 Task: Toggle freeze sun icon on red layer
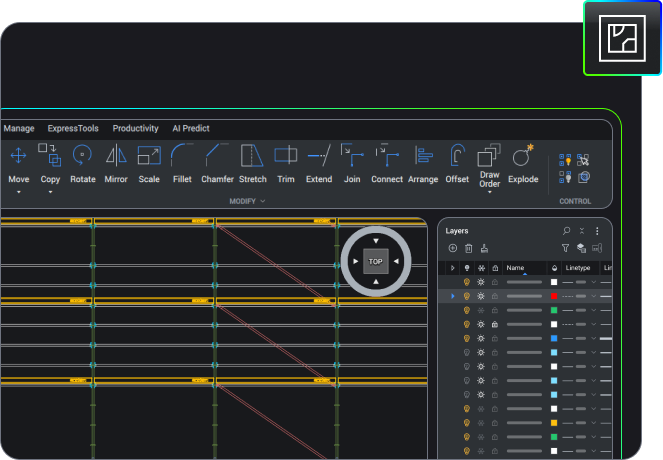[x=481, y=297]
